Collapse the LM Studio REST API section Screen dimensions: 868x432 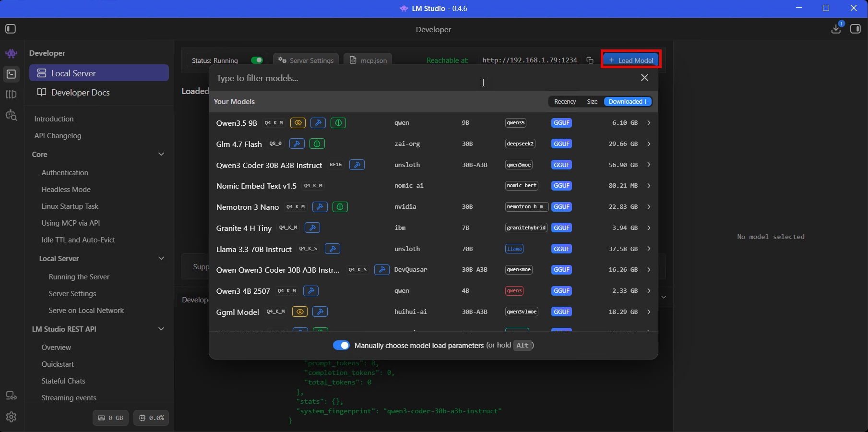[161, 329]
